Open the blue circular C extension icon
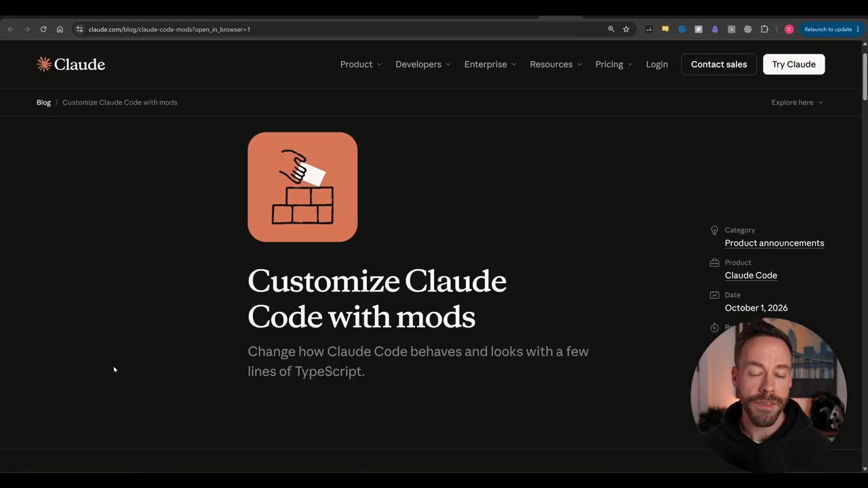Screen dimensions: 868x488 pos(682,29)
